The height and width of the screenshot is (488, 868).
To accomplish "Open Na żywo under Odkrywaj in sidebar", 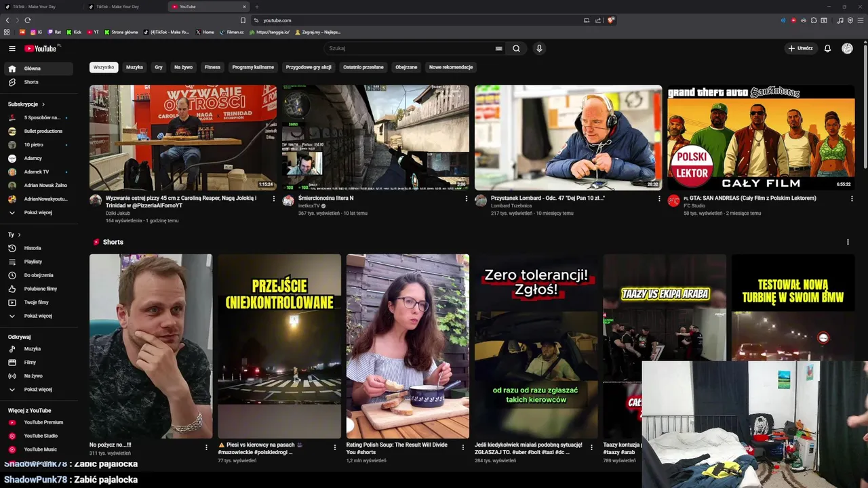I will tap(38, 376).
